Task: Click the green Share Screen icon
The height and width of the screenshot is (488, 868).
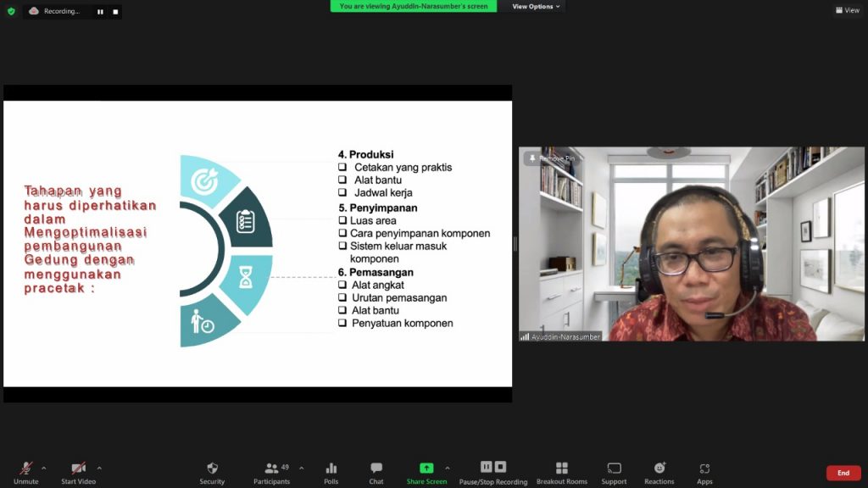Action: pyautogui.click(x=426, y=468)
